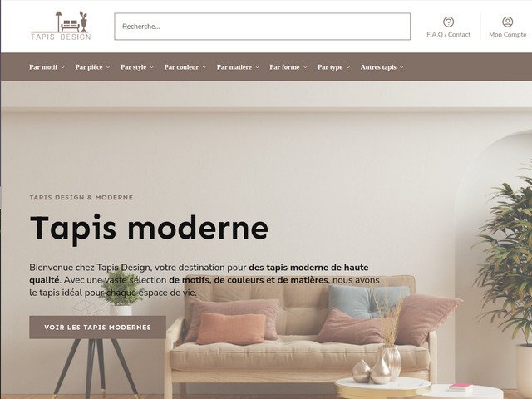Expand the Par style chevron
The image size is (532, 399).
151,67
